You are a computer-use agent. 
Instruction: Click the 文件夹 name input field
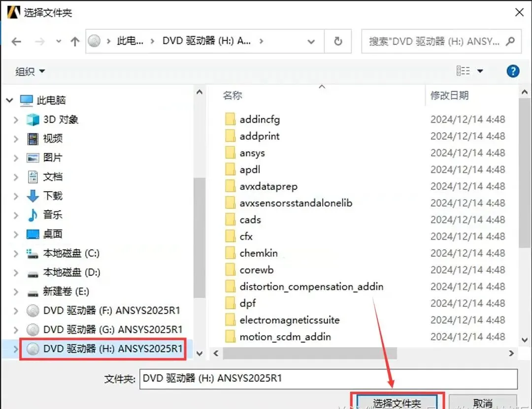(x=329, y=378)
